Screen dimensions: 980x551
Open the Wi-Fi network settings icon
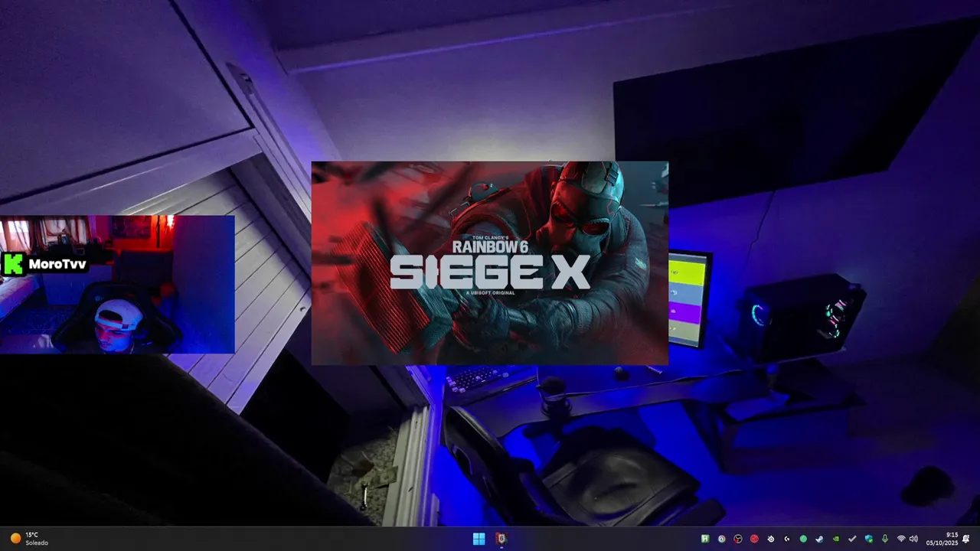901,539
